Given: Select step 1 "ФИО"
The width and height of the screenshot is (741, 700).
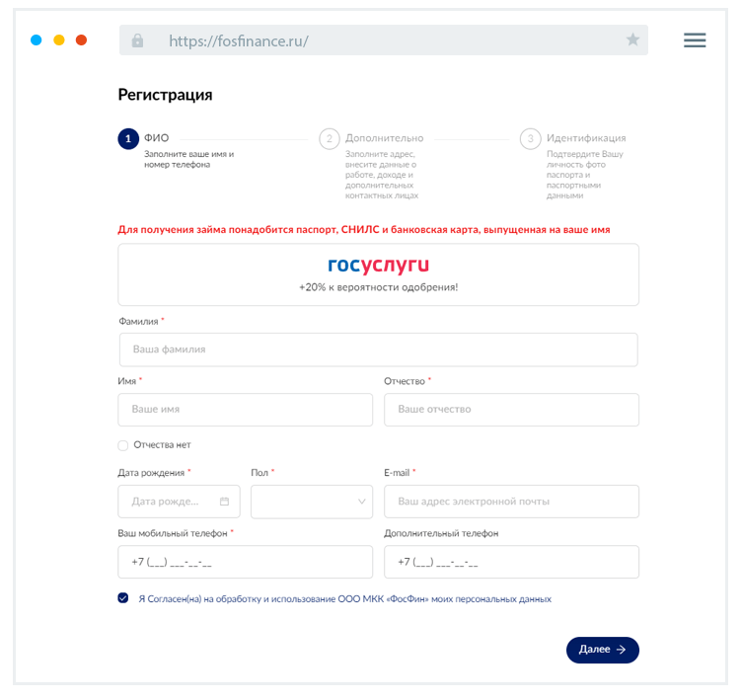Looking at the screenshot, I should [128, 138].
